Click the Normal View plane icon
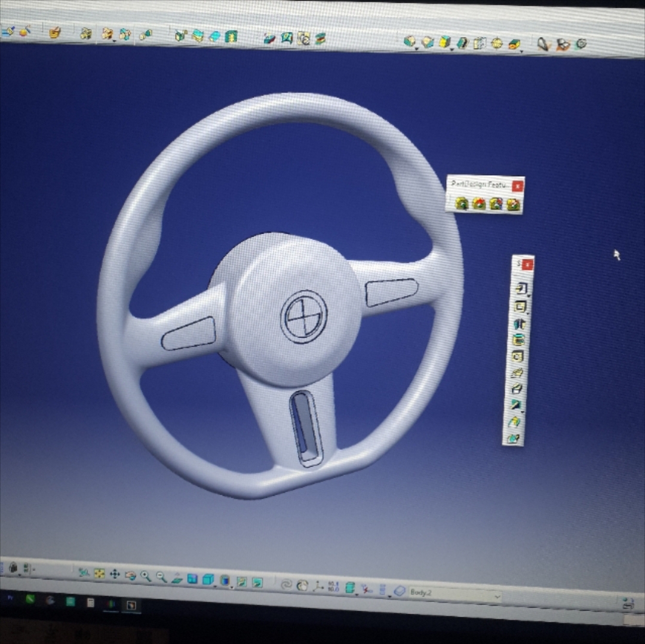This screenshot has height=644, width=645. 177,578
